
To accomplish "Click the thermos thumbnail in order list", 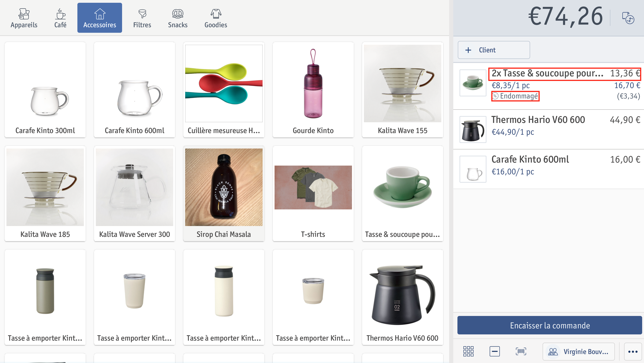I will pyautogui.click(x=473, y=129).
